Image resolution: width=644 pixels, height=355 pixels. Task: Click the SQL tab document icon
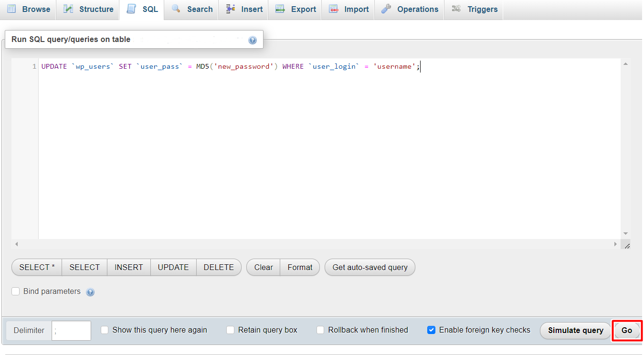(x=131, y=9)
